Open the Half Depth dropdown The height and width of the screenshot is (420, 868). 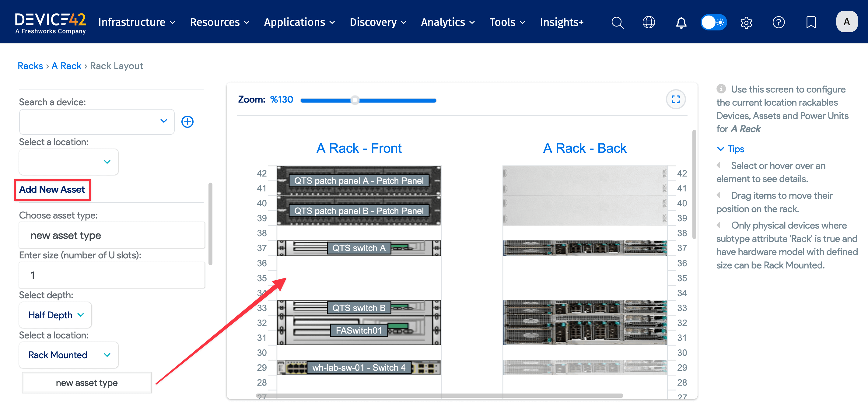(x=55, y=315)
